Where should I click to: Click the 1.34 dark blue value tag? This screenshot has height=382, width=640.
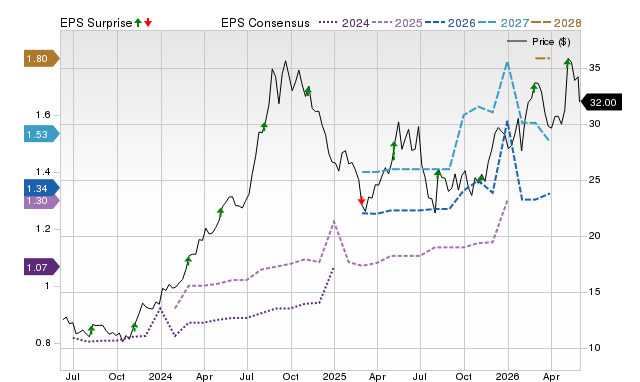click(42, 189)
